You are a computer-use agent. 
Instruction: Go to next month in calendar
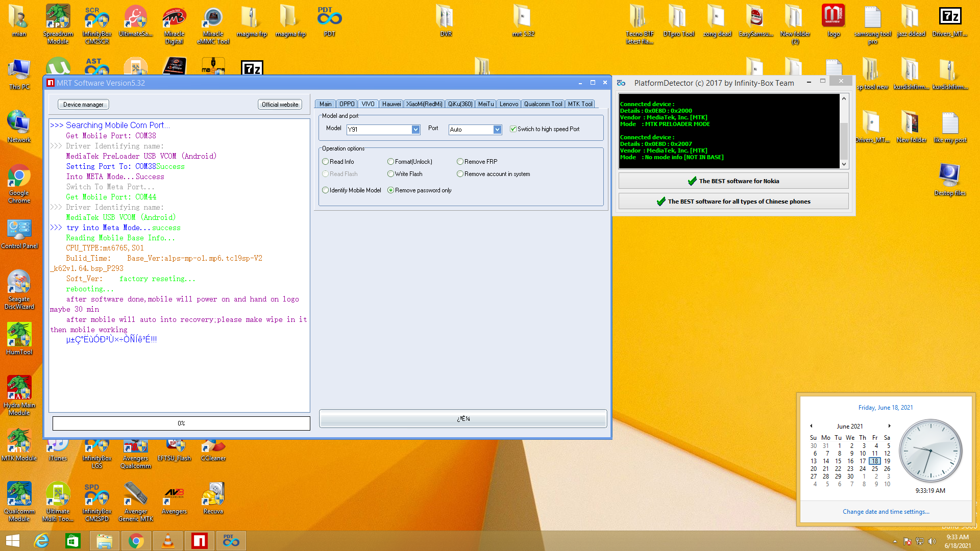coord(889,426)
